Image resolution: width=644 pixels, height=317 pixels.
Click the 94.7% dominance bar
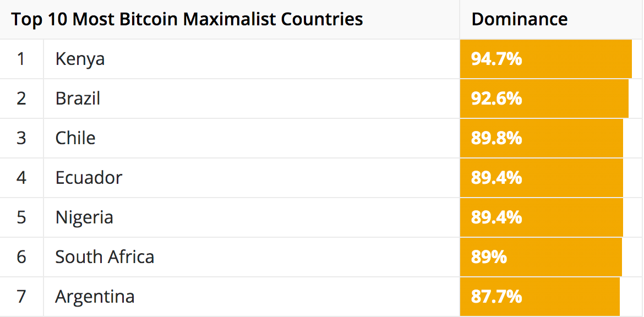pos(546,59)
